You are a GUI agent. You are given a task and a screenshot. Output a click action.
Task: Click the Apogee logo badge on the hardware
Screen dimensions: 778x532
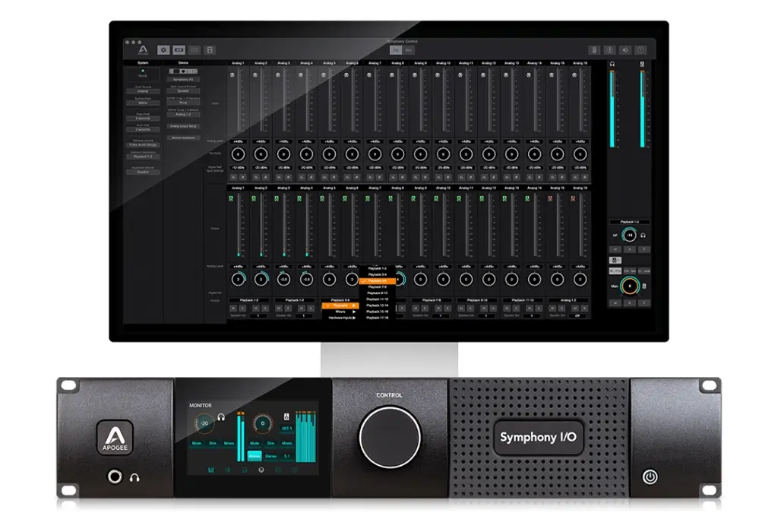click(x=112, y=439)
